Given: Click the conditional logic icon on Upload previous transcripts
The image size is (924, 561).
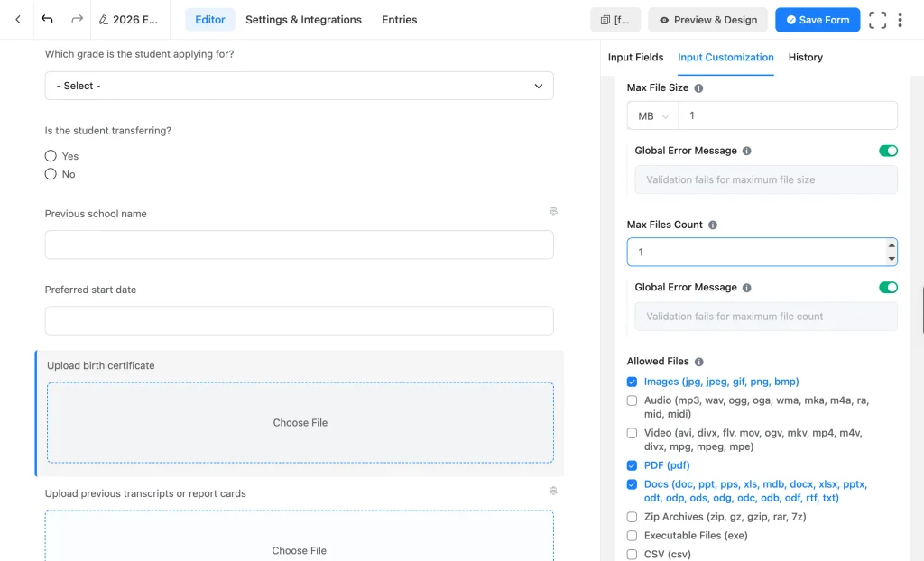Looking at the screenshot, I should [x=553, y=491].
